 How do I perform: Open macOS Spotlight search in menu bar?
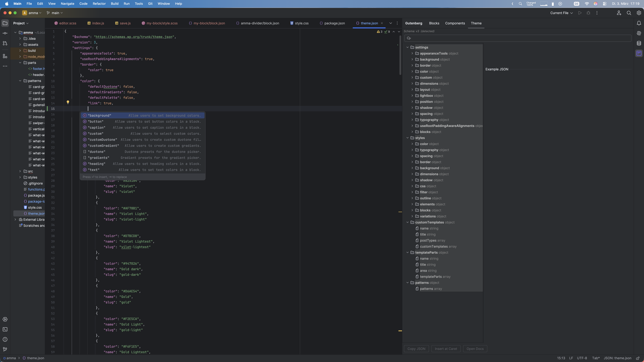coord(520,4)
